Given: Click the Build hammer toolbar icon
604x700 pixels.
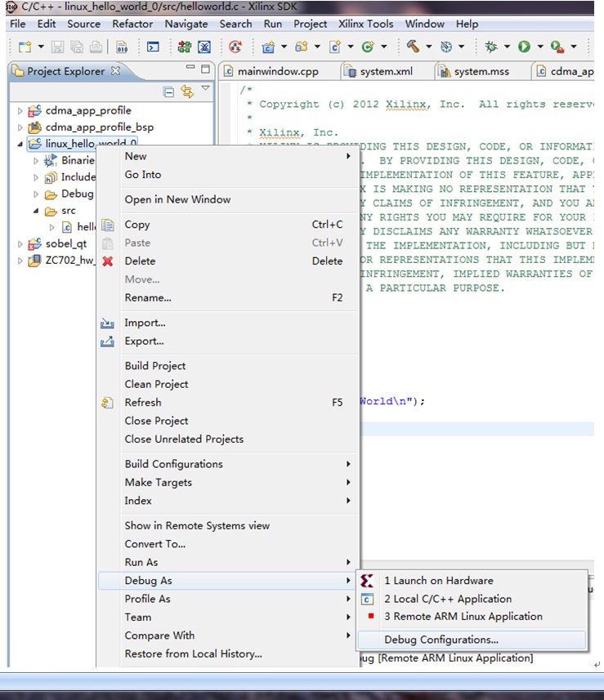Looking at the screenshot, I should click(x=413, y=46).
